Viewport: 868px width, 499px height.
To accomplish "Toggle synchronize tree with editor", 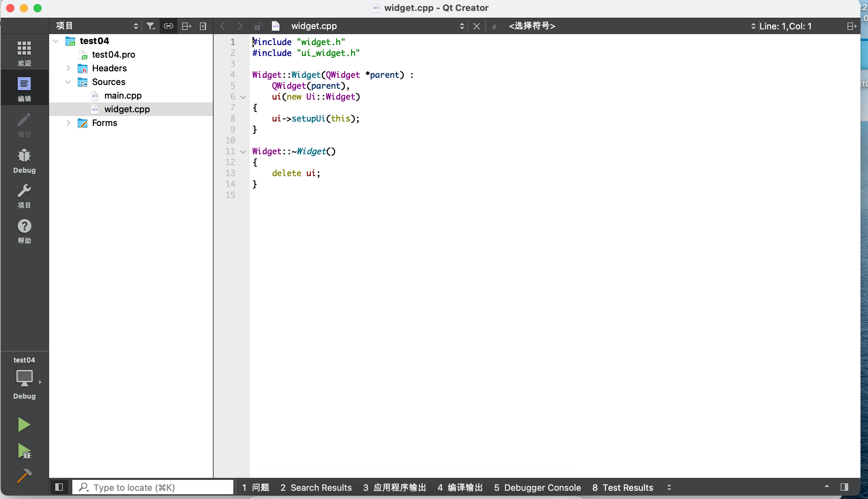I will [168, 26].
